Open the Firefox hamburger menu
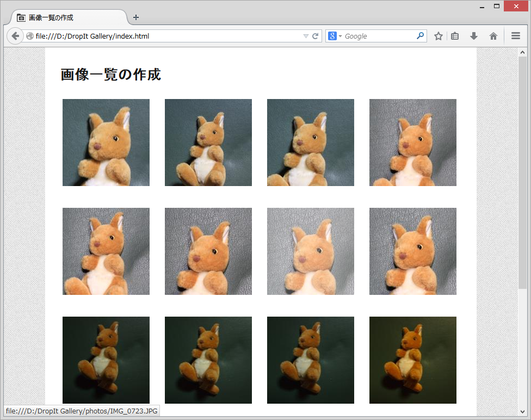 515,35
